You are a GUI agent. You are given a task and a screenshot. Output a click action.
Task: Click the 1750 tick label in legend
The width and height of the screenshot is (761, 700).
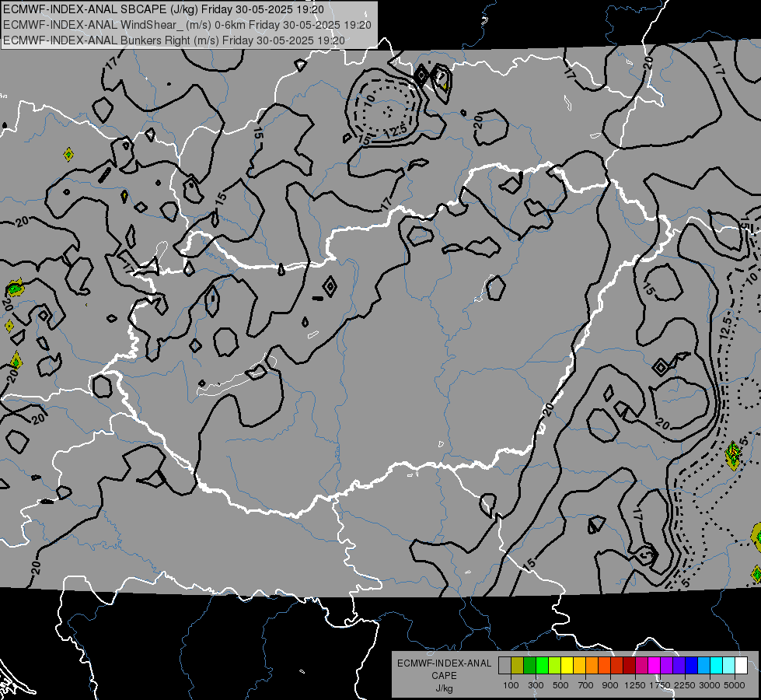[x=660, y=685]
